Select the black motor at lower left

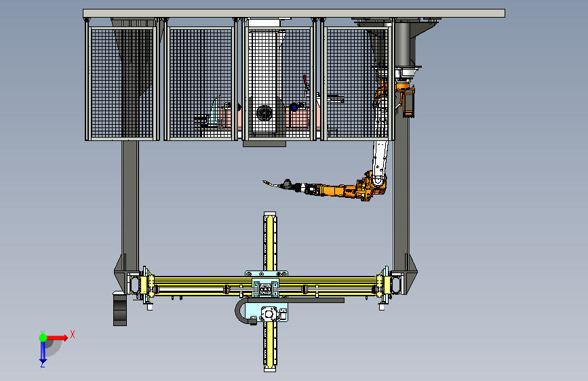click(x=120, y=309)
